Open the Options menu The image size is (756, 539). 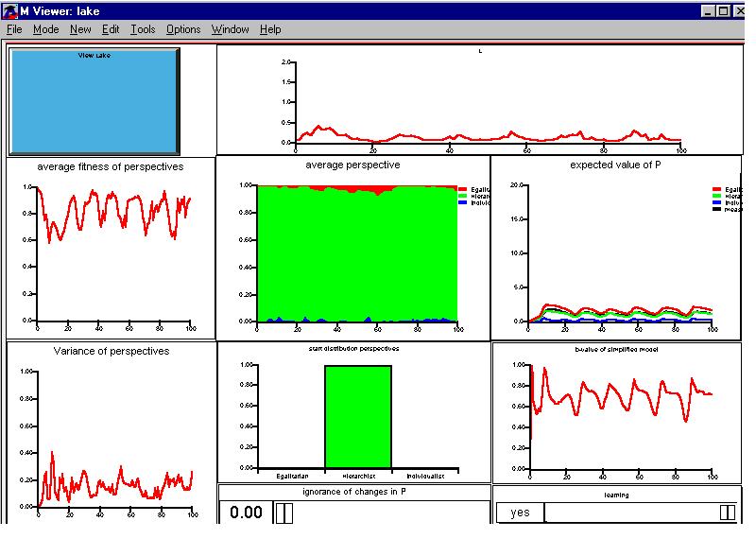coord(183,29)
